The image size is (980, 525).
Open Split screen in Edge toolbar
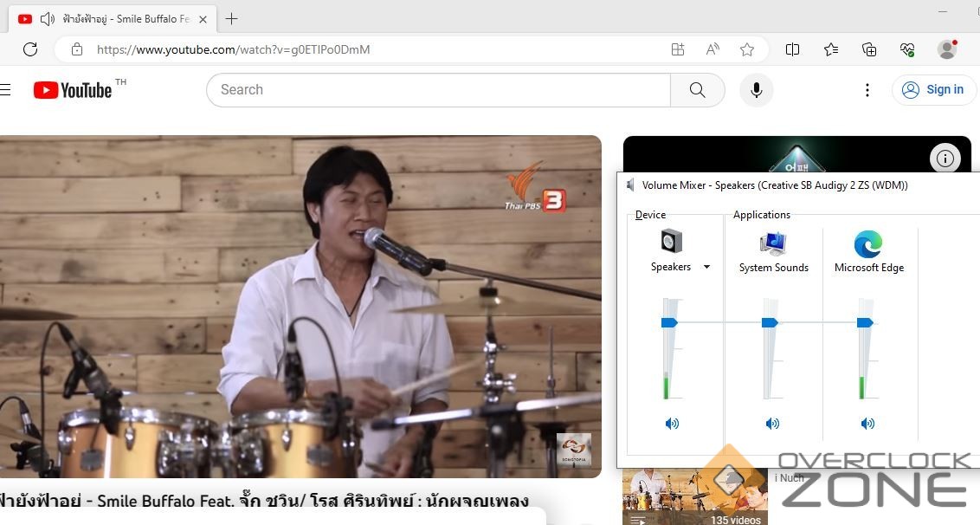[792, 49]
